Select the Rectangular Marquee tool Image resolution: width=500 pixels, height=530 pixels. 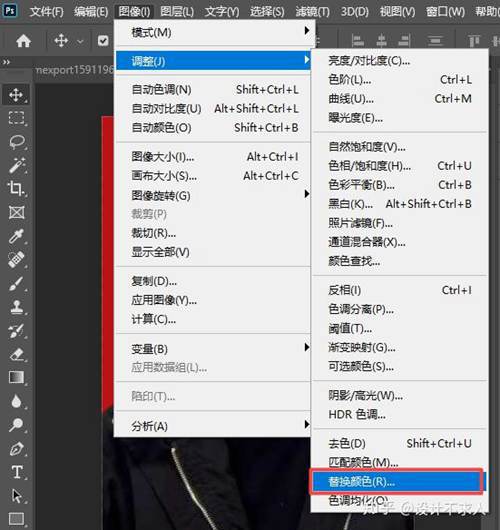click(16, 118)
